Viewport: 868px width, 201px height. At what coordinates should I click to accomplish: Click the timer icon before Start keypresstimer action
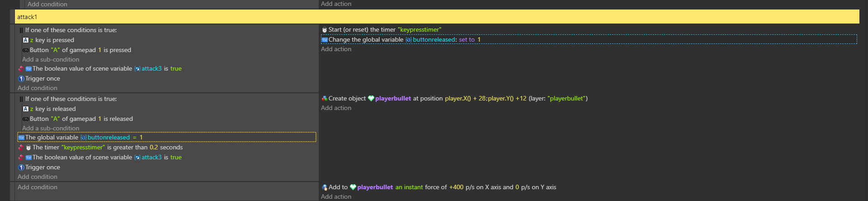tap(324, 30)
